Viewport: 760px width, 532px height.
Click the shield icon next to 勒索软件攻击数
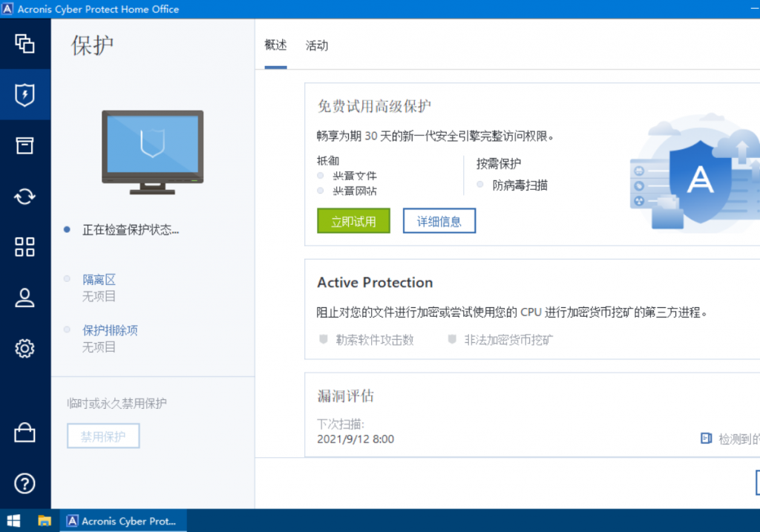324,339
